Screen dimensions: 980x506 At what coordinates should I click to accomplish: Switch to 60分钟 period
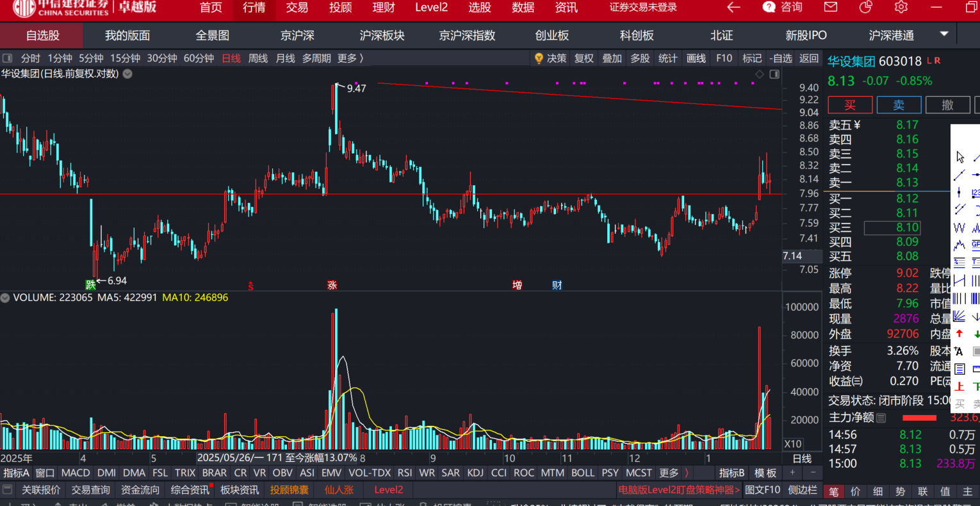(x=199, y=58)
